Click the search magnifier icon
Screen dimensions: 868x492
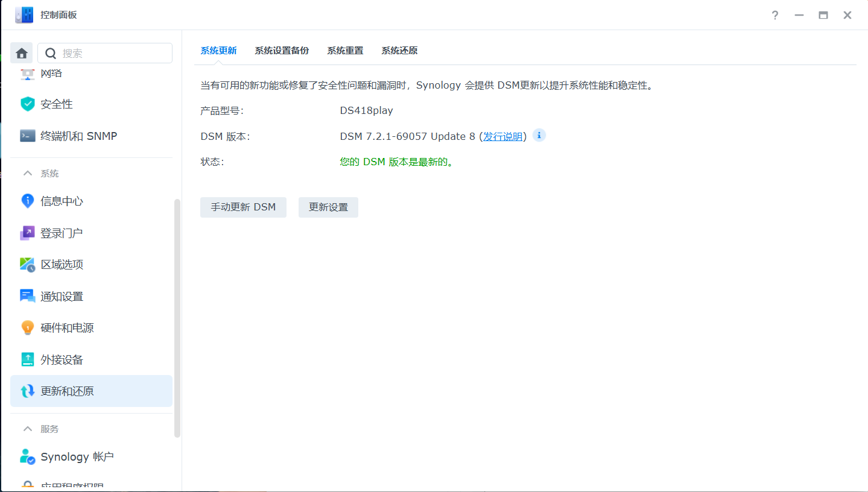click(51, 53)
